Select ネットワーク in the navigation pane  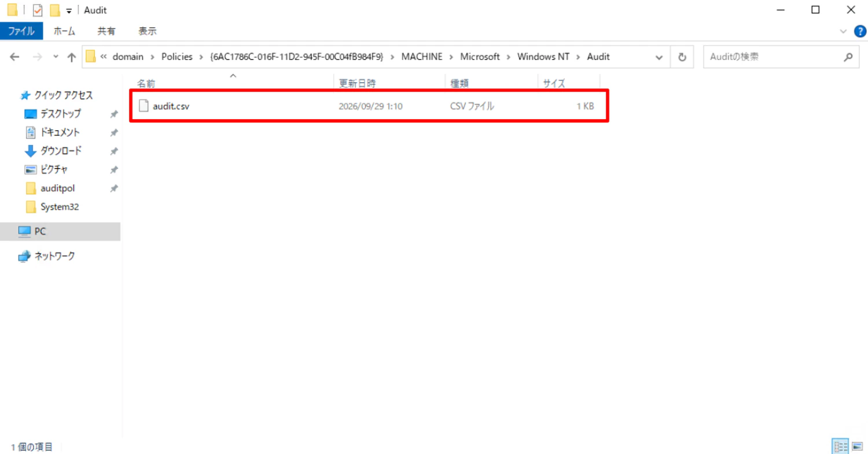(55, 256)
